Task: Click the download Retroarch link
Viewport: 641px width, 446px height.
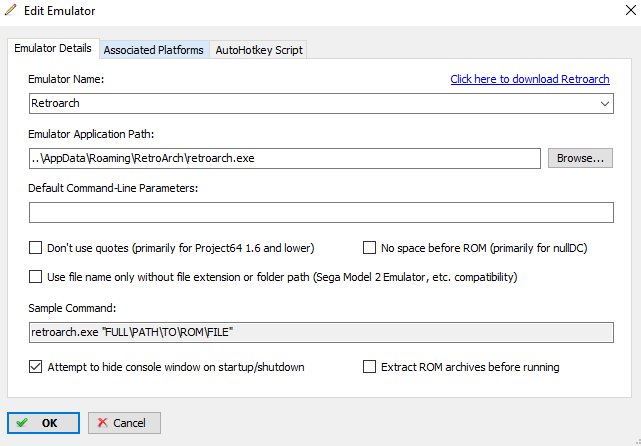Action: (x=531, y=79)
